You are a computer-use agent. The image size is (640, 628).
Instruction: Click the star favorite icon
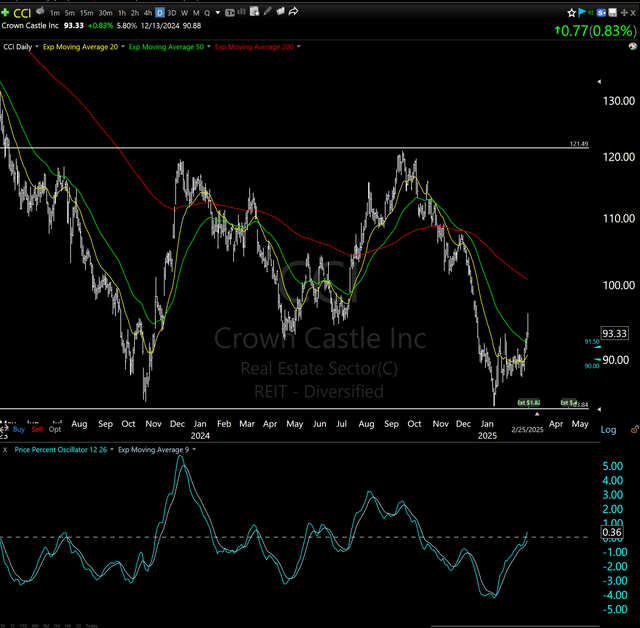[x=571, y=13]
